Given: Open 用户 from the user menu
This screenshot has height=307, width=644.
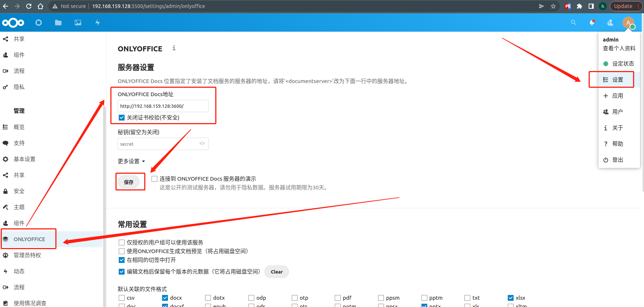Looking at the screenshot, I should point(619,112).
